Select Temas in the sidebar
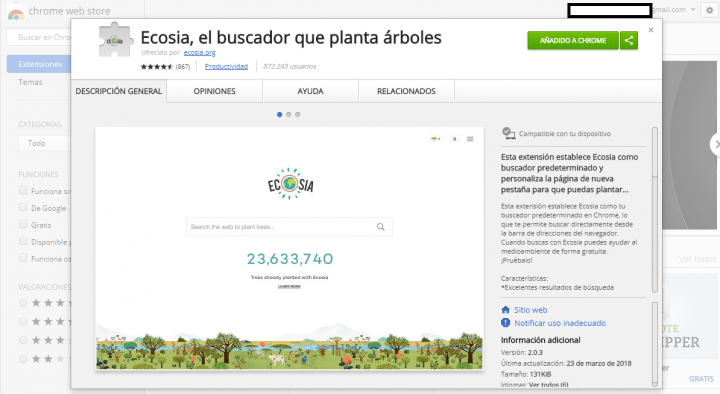 tap(30, 82)
